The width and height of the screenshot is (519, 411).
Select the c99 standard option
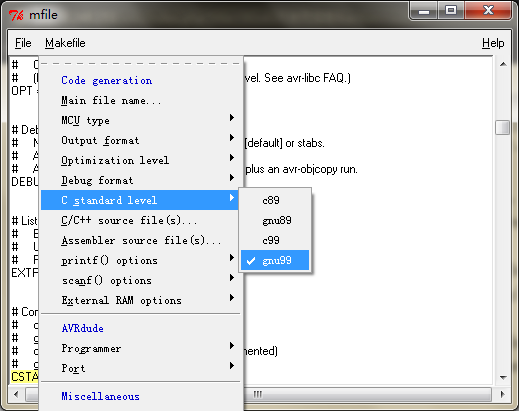[x=275, y=240]
